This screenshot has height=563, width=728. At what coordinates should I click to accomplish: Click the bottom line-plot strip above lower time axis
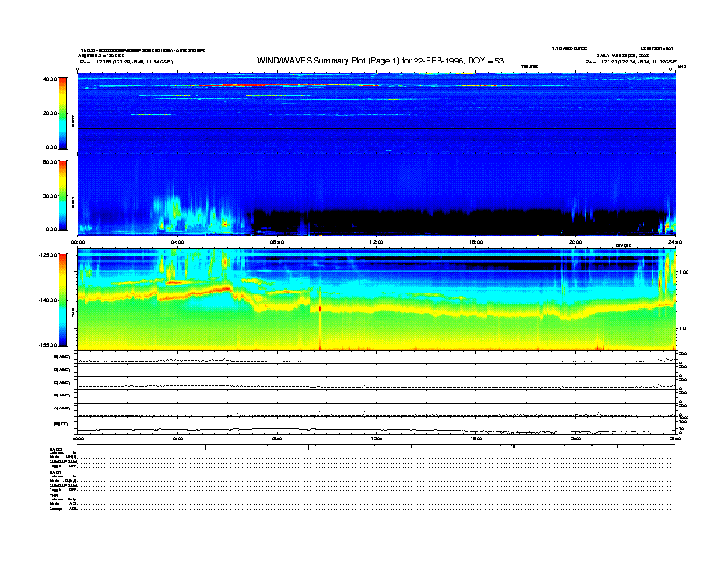point(377,425)
